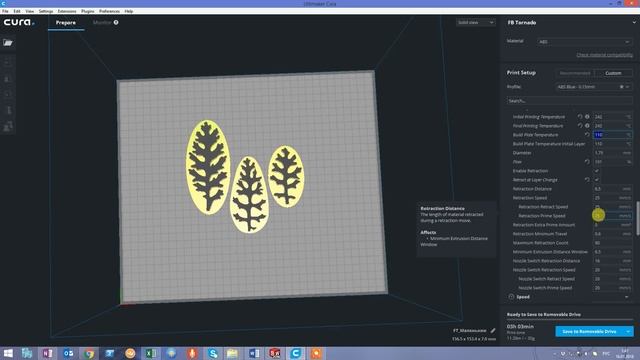Open the Extensions menu
Viewport: 640px width, 360px height.
click(x=67, y=11)
